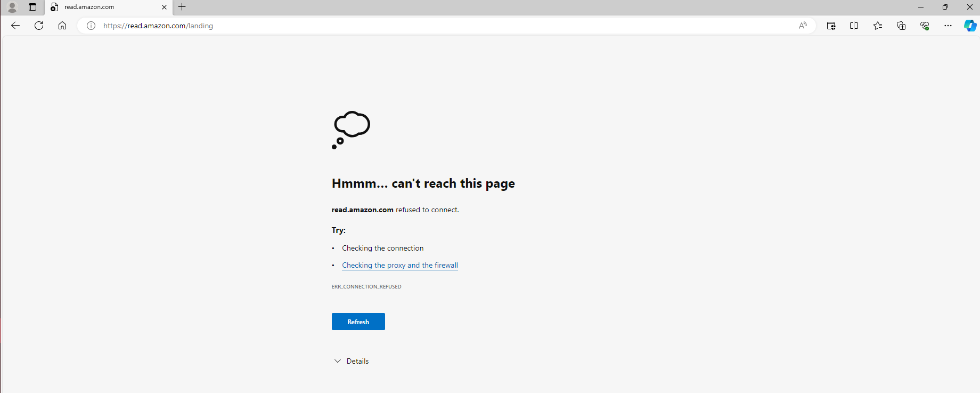The width and height of the screenshot is (980, 393).
Task: Click the ERR_CONNECTION_REFUSED error code text
Action: click(366, 287)
